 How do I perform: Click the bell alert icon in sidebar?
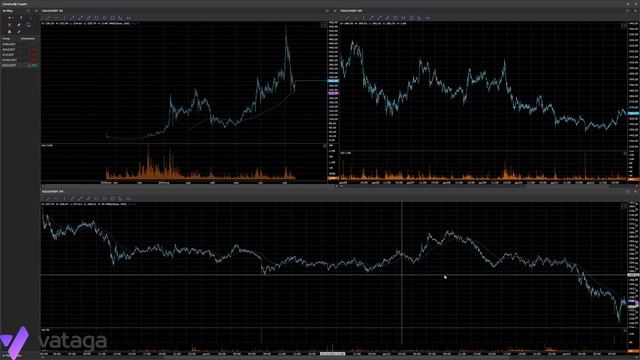(x=9, y=31)
